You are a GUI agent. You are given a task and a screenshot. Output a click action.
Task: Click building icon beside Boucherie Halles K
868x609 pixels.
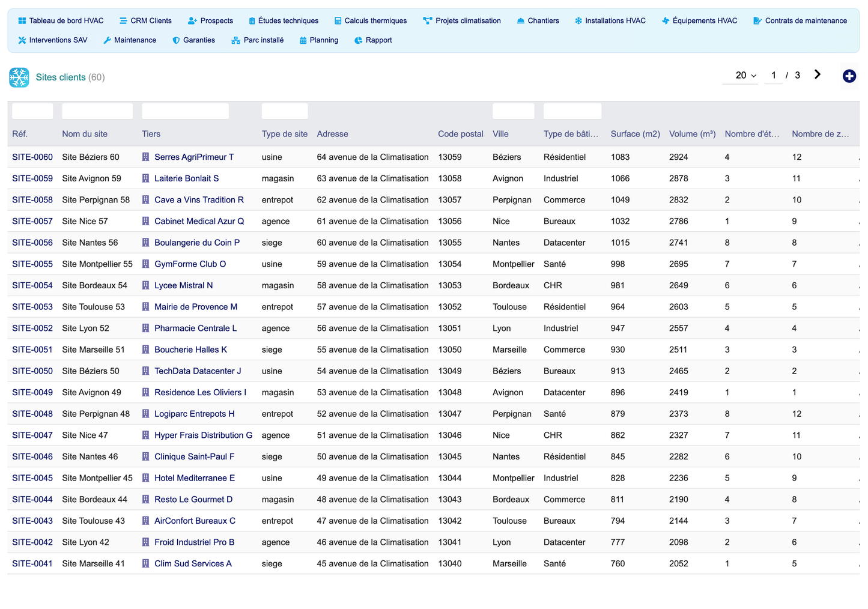(x=145, y=350)
